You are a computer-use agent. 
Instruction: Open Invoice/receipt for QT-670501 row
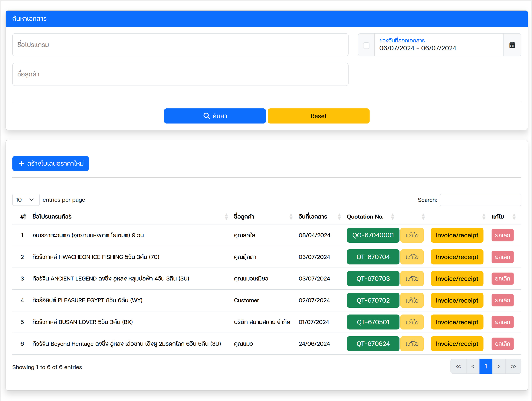457,322
